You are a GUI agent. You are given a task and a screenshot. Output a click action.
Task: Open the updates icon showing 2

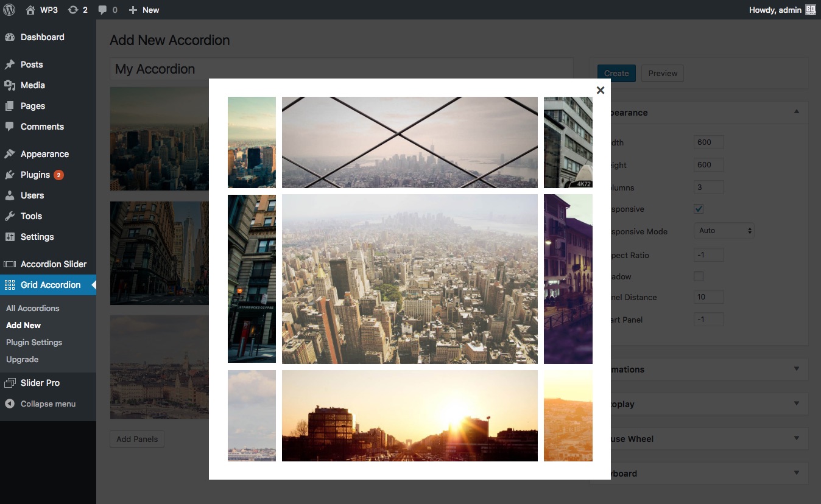(x=73, y=10)
